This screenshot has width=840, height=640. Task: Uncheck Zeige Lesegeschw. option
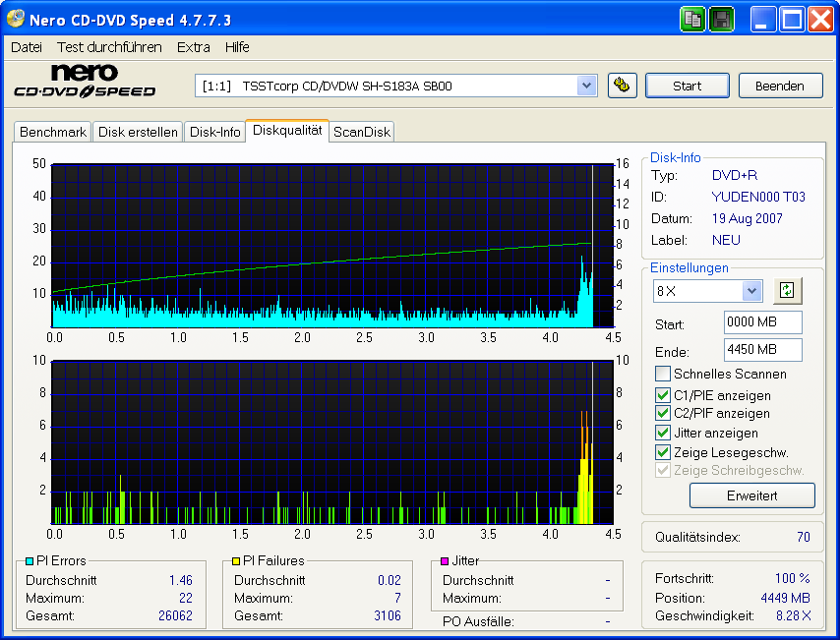point(664,452)
